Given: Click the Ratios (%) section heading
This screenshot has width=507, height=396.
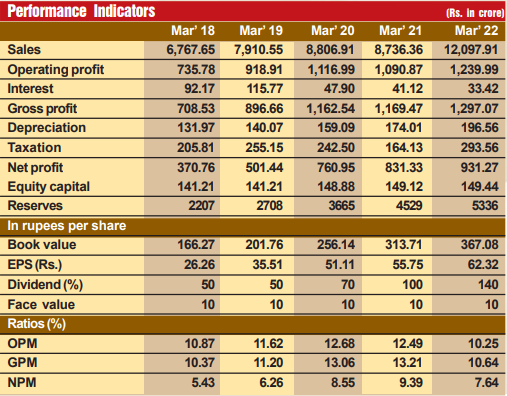Looking at the screenshot, I should (x=37, y=324).
